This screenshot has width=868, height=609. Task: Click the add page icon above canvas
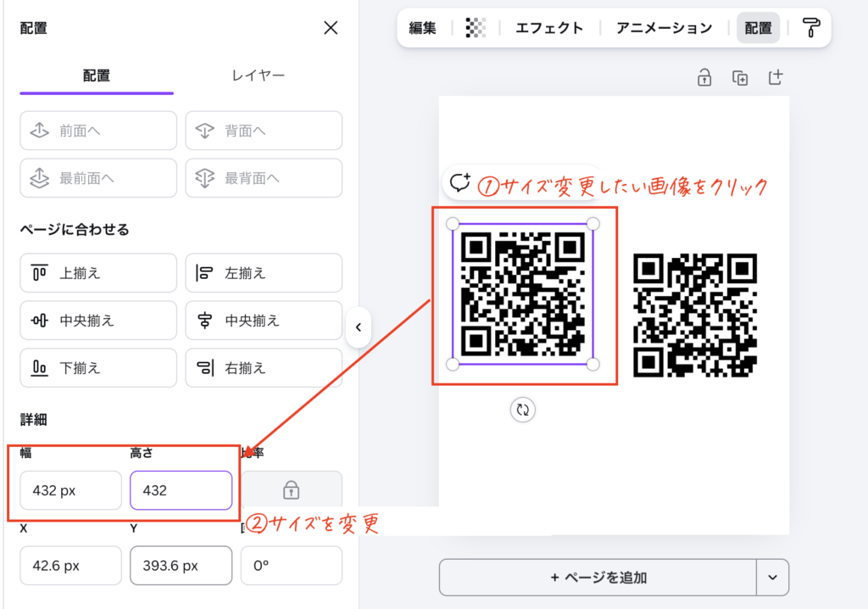[x=775, y=78]
